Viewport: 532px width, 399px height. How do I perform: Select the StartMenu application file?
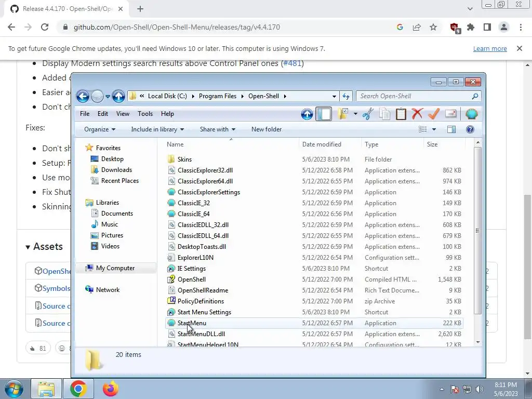point(314,323)
